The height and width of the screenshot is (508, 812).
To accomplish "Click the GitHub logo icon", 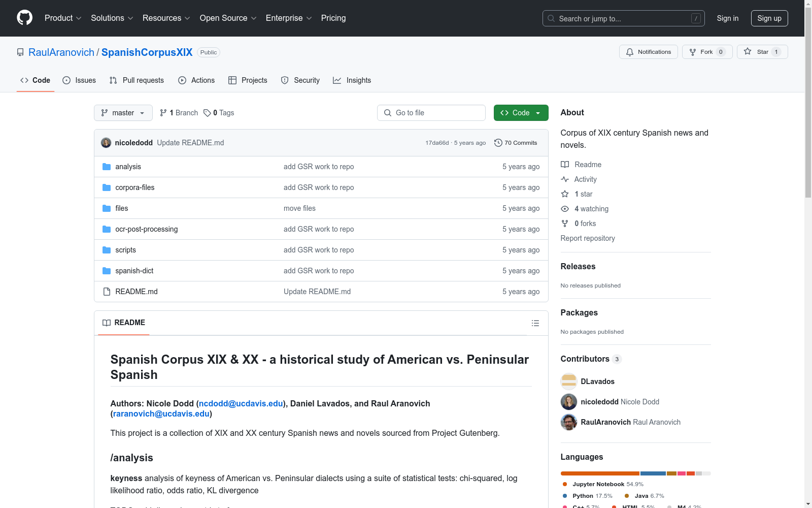I will tap(24, 18).
